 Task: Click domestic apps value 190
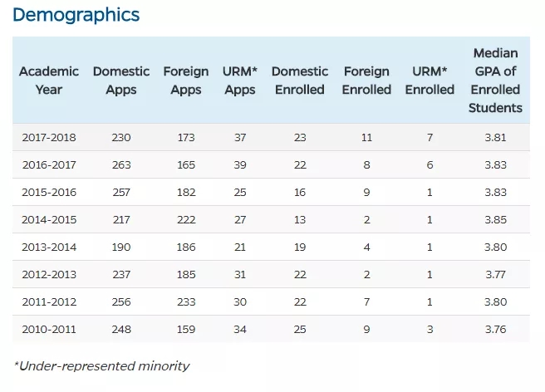tap(121, 247)
